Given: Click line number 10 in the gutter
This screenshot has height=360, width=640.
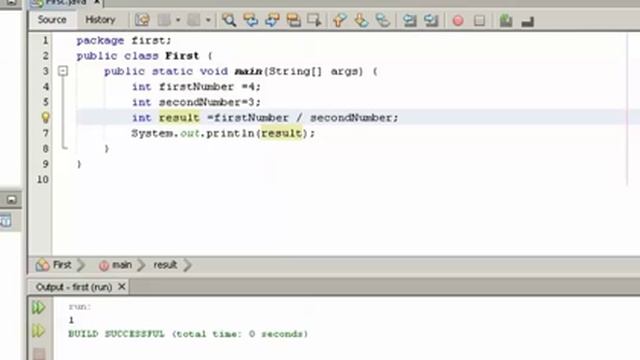Looking at the screenshot, I should 42,179.
